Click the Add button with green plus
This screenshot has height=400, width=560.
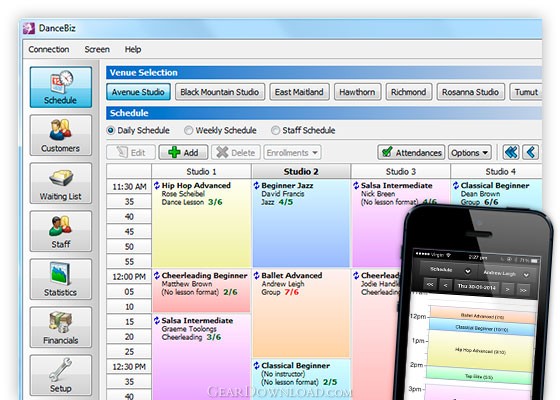click(183, 152)
